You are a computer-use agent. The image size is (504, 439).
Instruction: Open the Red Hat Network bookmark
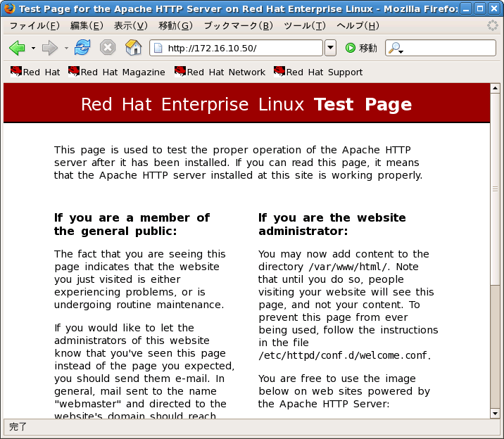click(220, 72)
